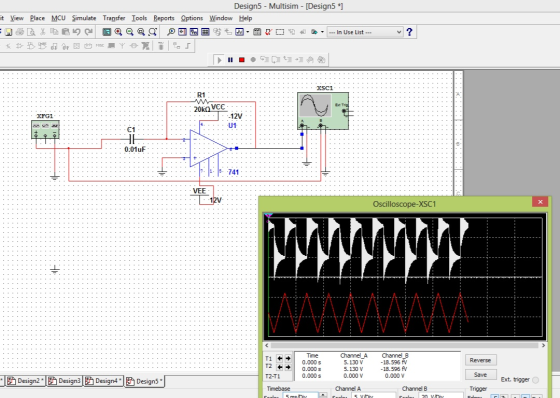Select resistor R1 20kΩ on schematic
The image size is (560, 398).
coord(202,102)
